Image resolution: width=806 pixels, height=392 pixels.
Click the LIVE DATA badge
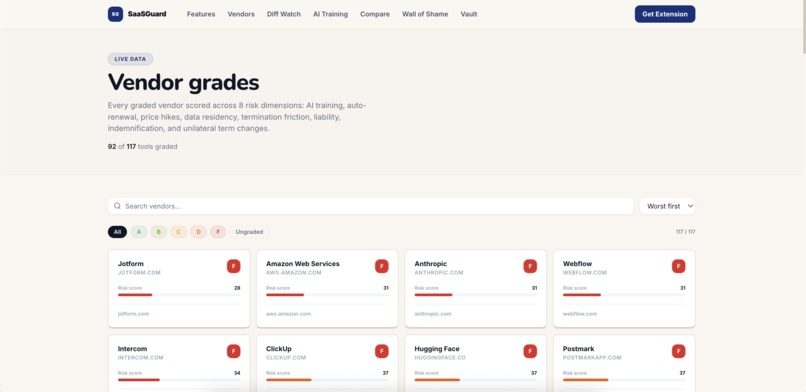131,59
